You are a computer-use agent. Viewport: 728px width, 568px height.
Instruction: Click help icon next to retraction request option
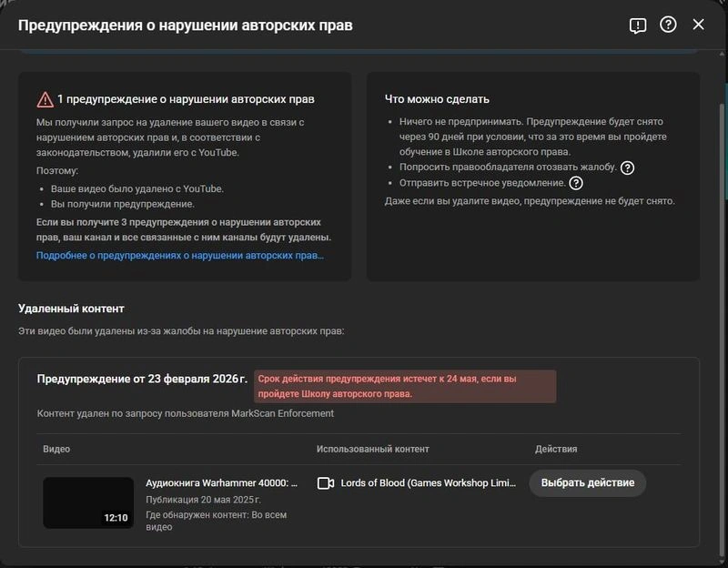tap(627, 167)
